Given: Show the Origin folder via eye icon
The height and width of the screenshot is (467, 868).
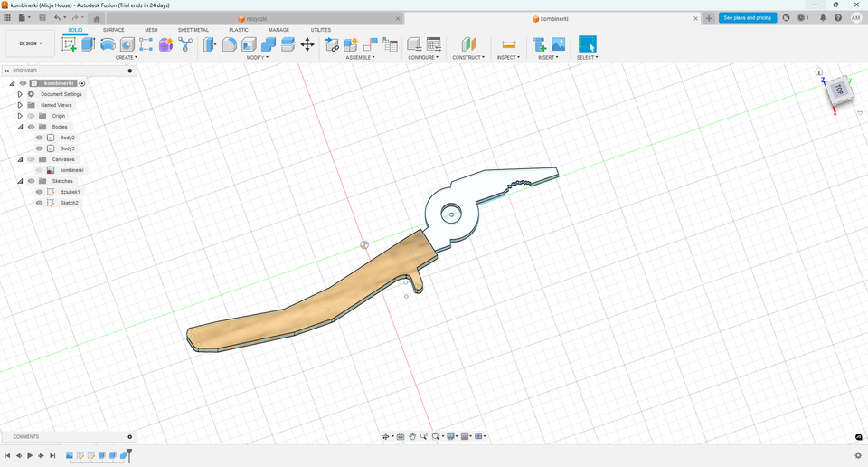Looking at the screenshot, I should click(31, 116).
